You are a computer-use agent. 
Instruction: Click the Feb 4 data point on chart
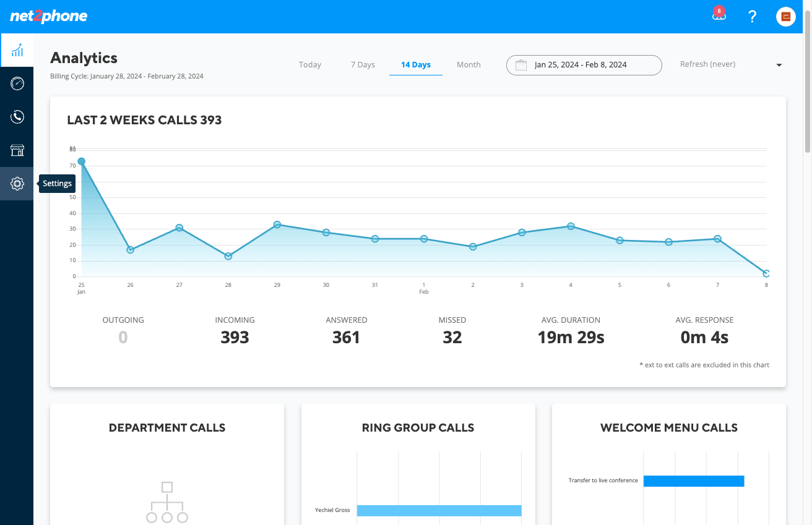pyautogui.click(x=571, y=226)
